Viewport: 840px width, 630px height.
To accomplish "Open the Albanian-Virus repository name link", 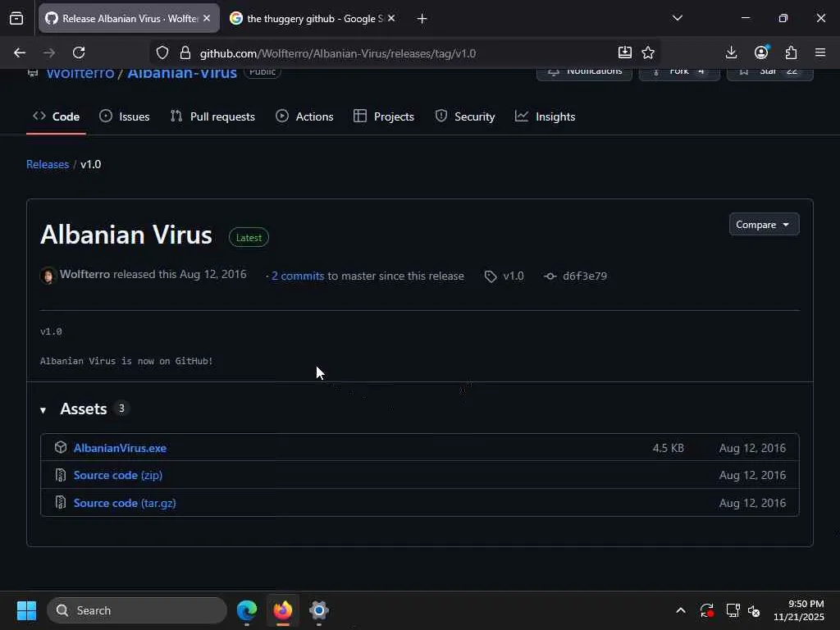I will pyautogui.click(x=182, y=74).
